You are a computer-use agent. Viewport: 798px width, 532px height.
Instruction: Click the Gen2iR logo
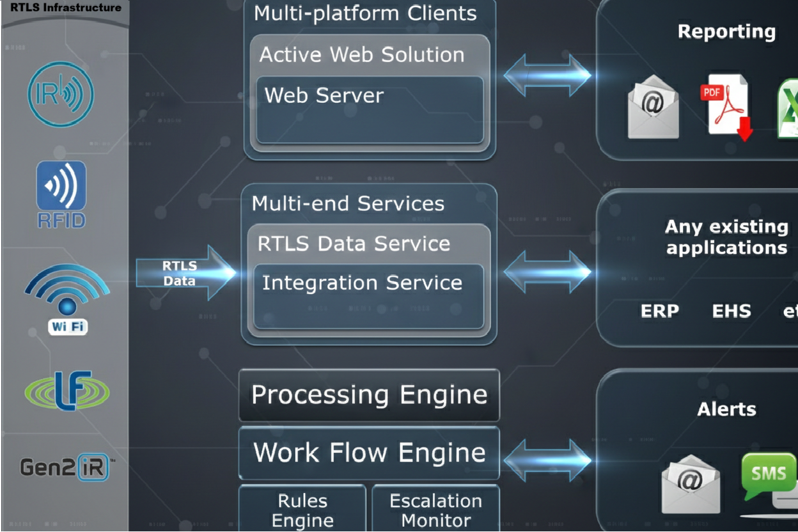pyautogui.click(x=66, y=468)
